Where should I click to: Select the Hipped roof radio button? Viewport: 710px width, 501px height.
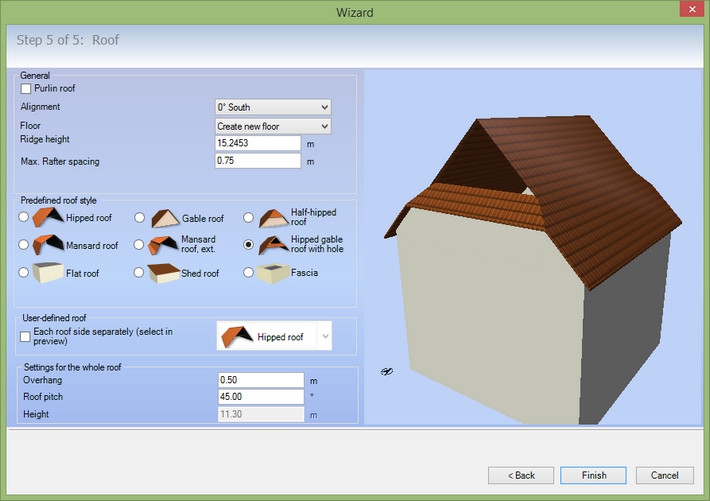click(24, 217)
